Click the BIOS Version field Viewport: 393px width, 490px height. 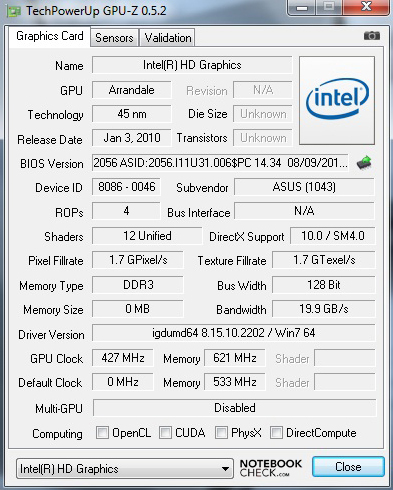tap(220, 163)
